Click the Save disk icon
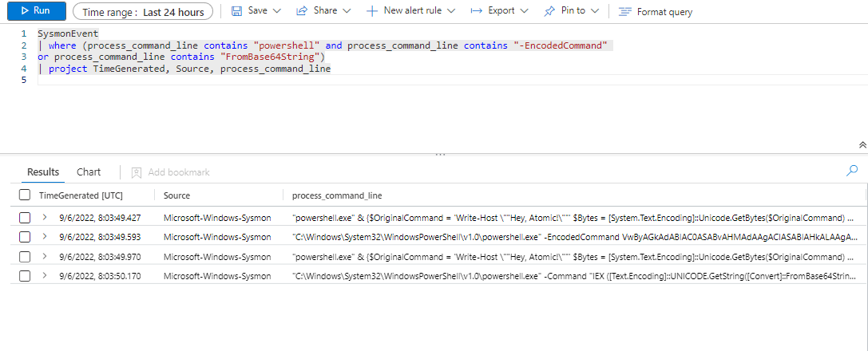The width and height of the screenshot is (868, 351). [x=236, y=11]
